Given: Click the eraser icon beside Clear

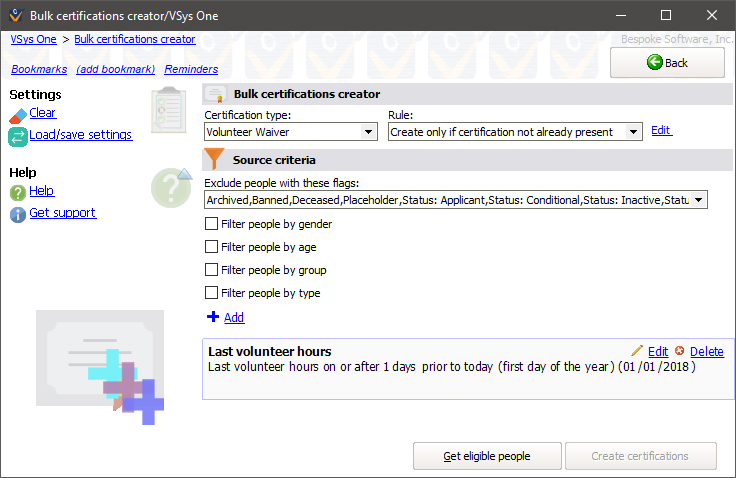Looking at the screenshot, I should 18,115.
